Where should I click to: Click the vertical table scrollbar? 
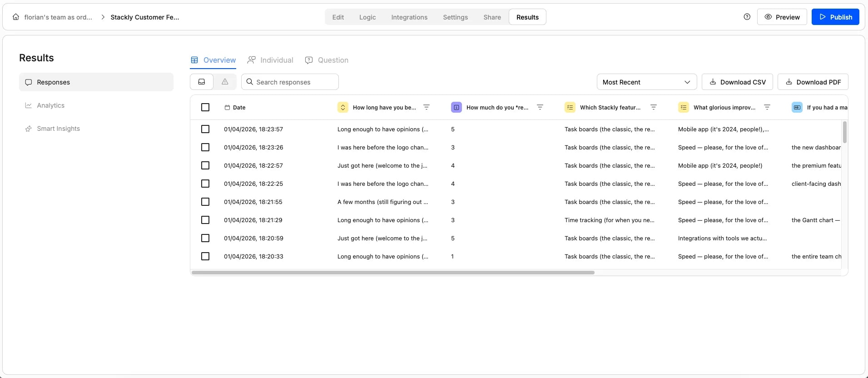pos(845,132)
